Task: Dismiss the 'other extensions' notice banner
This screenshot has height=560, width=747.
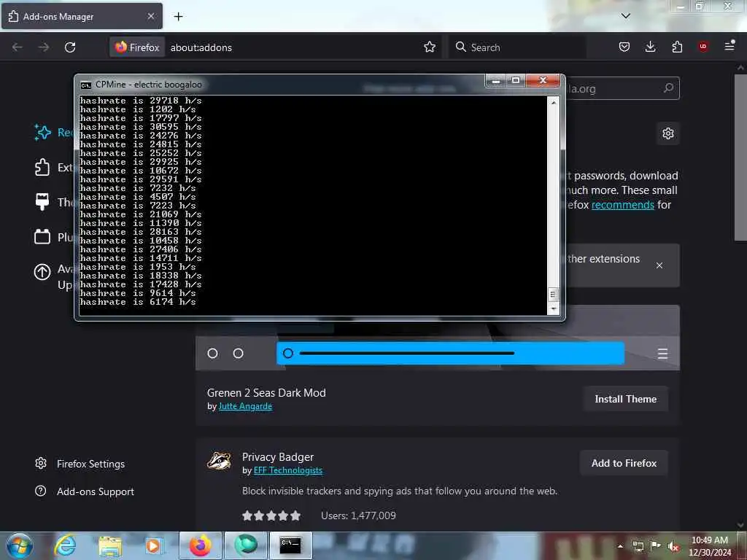Action: coord(659,265)
